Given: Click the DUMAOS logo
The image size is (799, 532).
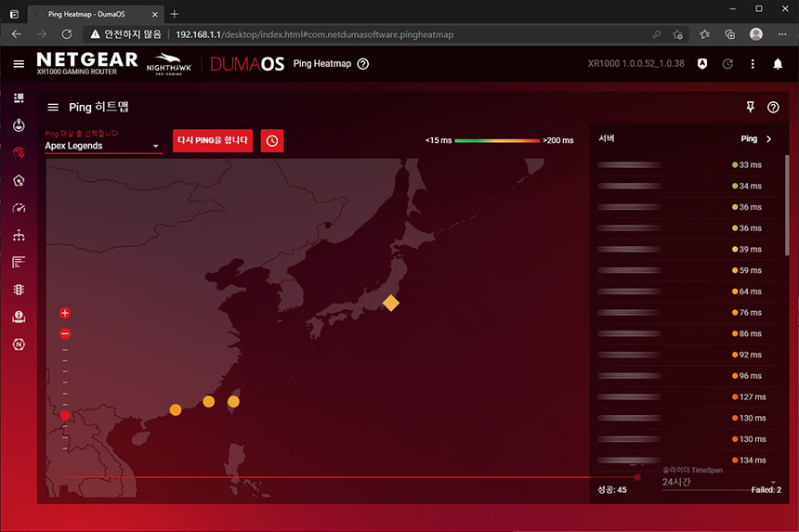Looking at the screenshot, I should point(246,64).
